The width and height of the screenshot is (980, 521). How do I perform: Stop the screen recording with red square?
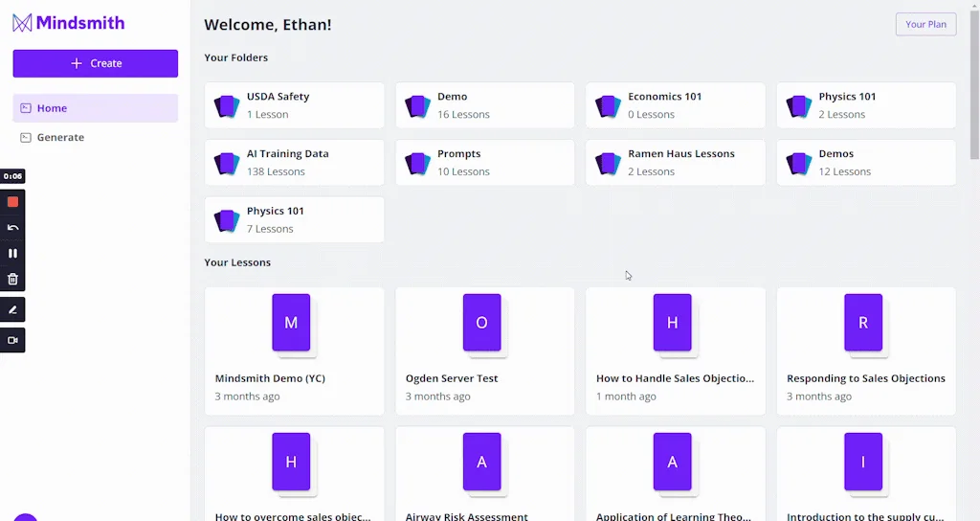click(12, 202)
